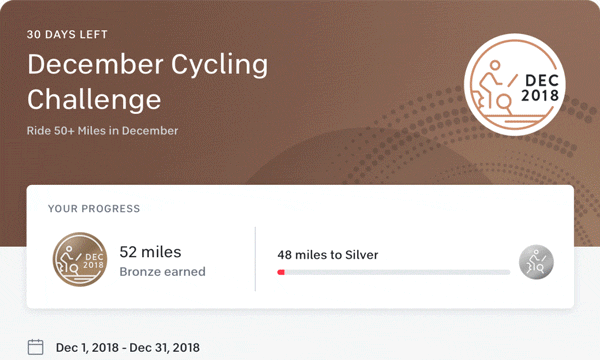Click the 30 DAYS LEFT label
Screen dimensions: 600x360
pyautogui.click(x=67, y=34)
